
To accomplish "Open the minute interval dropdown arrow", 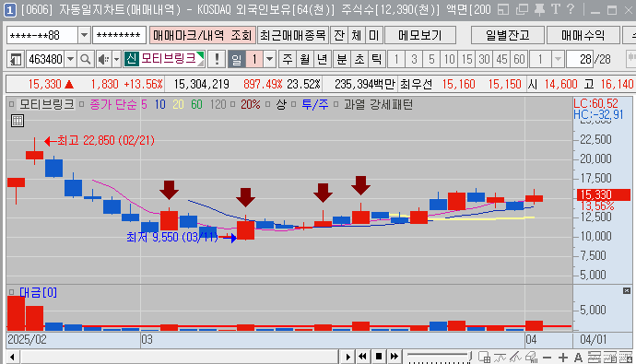I will point(559,60).
